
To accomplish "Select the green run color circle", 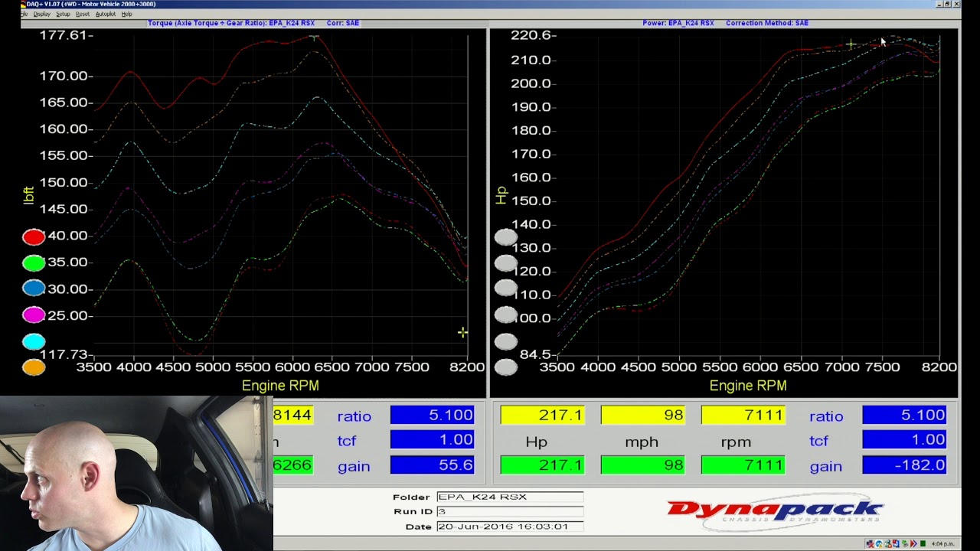I will tap(34, 263).
